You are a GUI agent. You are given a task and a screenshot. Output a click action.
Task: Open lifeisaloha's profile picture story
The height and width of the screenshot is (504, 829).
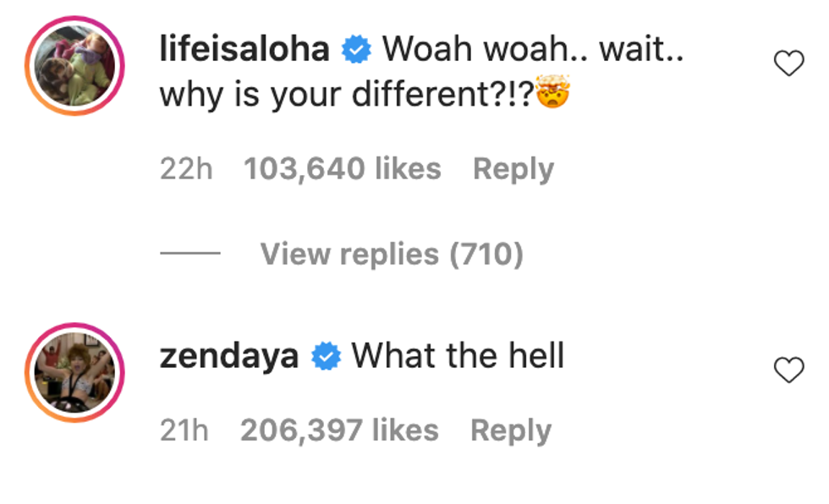click(75, 66)
